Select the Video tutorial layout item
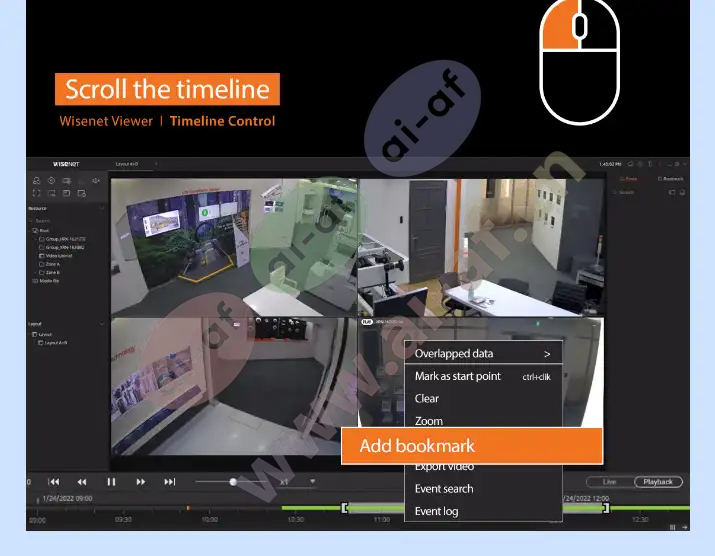The height and width of the screenshot is (556, 715). (56, 256)
